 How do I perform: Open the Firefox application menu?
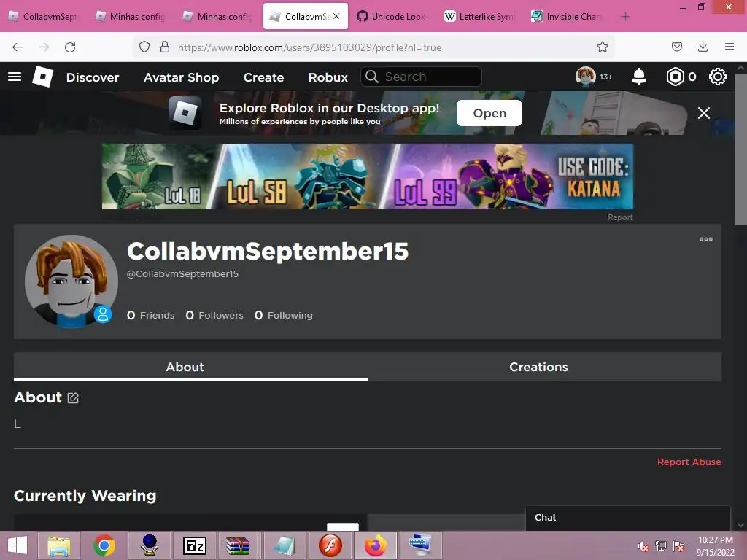tap(729, 47)
